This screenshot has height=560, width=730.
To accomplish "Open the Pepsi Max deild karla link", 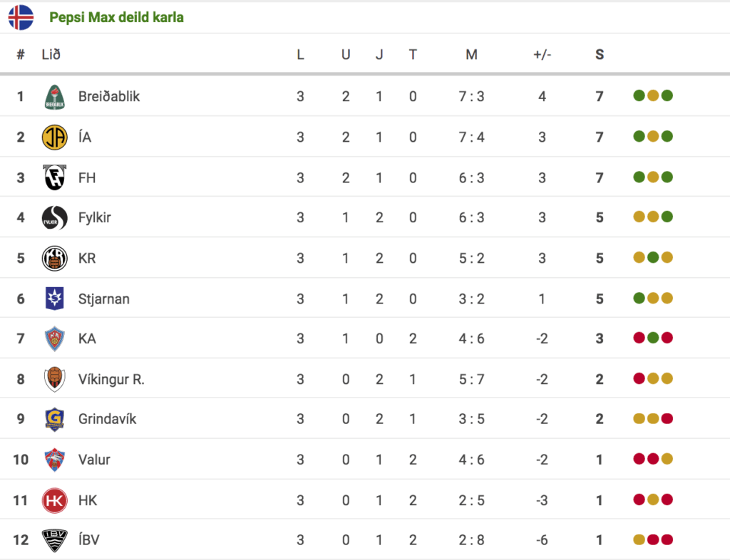I will pyautogui.click(x=116, y=17).
